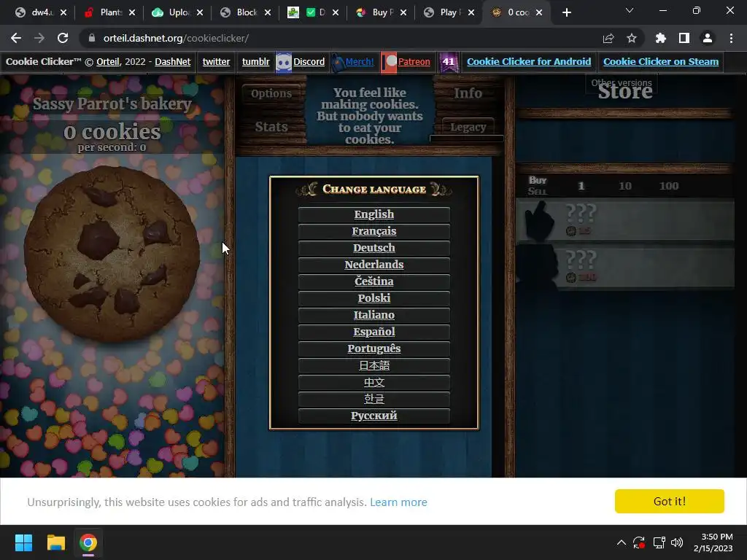Click the address bar URL field
747x560 pixels.
343,38
